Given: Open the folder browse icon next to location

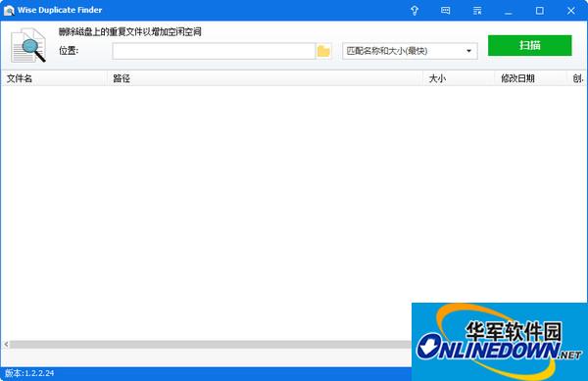Looking at the screenshot, I should (323, 51).
